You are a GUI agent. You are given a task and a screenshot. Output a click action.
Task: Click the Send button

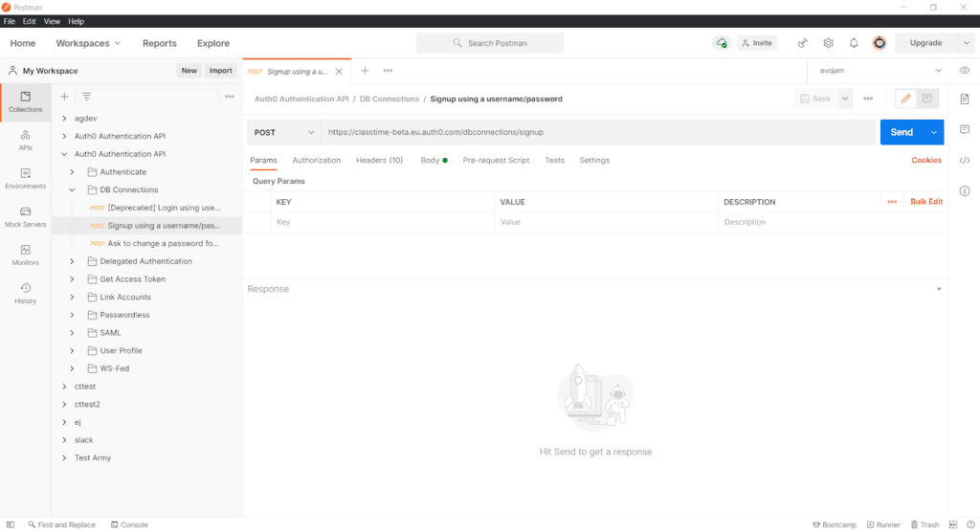coord(901,132)
